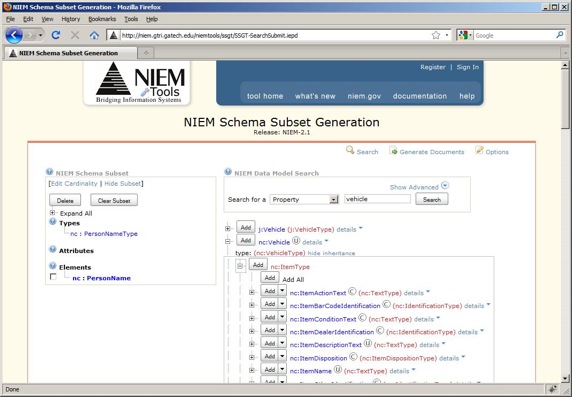Image resolution: width=572 pixels, height=397 pixels.
Task: Click the C icon beside nc:ItemBarCodeIdentification
Action: point(387,304)
